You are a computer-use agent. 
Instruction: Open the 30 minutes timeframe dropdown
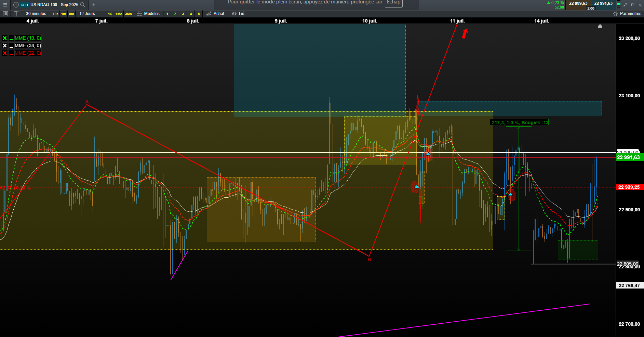tap(36, 14)
